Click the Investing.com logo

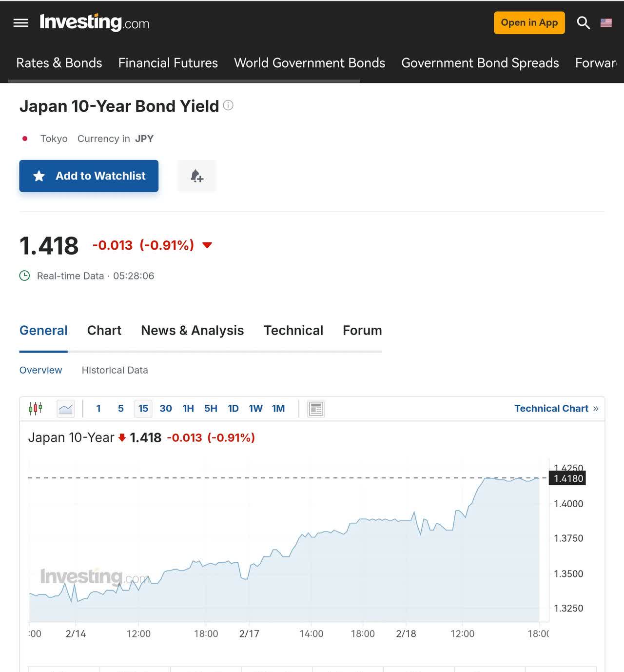[95, 23]
